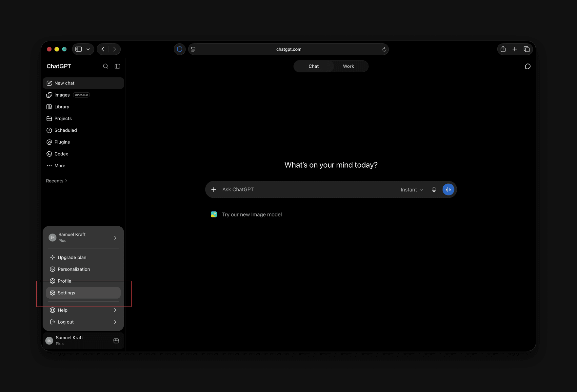Click the UPDATED badge next to Images
This screenshot has width=577, height=392.
[81, 95]
